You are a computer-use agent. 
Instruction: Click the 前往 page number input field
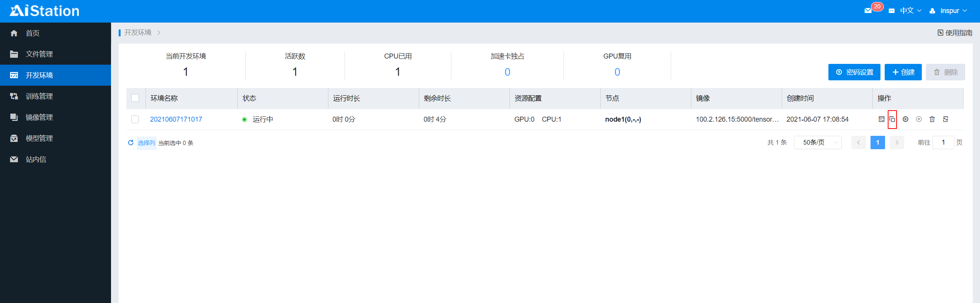943,142
